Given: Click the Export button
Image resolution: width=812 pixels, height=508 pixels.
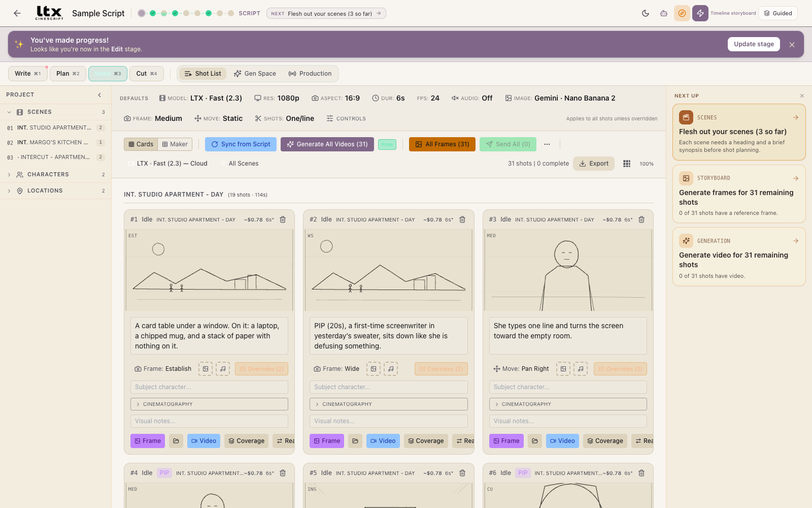Looking at the screenshot, I should 594,164.
